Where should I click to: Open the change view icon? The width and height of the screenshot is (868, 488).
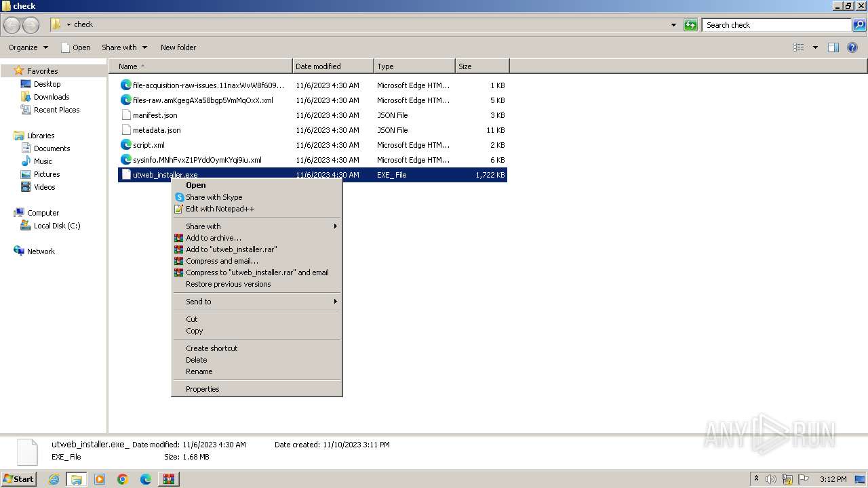799,47
